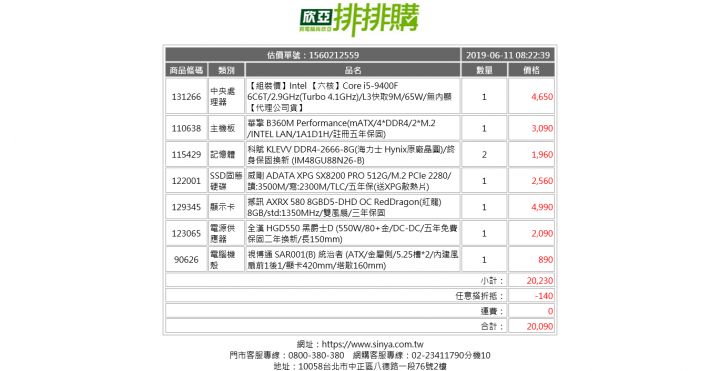Image resolution: width=720 pixels, height=371 pixels.
Task: Click the 數量 column header
Action: (484, 70)
